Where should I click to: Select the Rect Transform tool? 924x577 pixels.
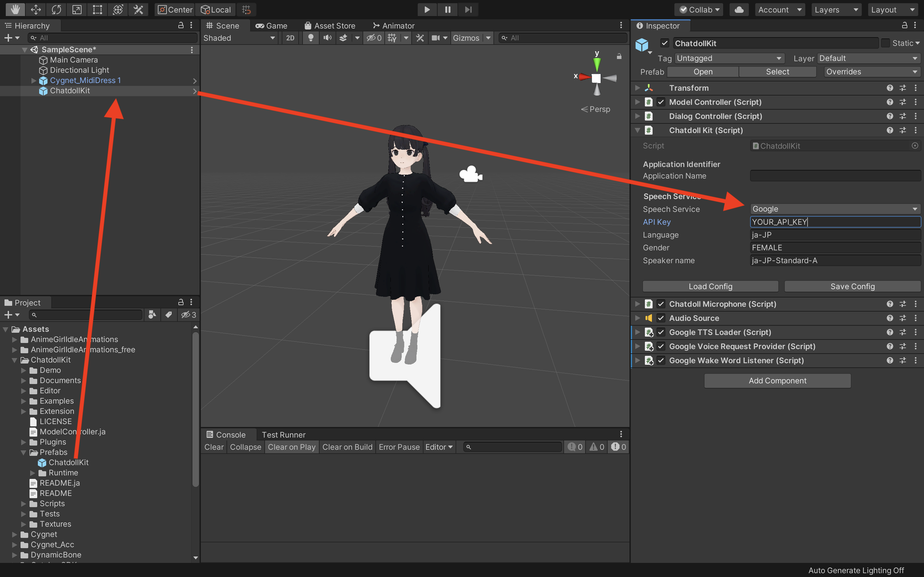coord(97,9)
